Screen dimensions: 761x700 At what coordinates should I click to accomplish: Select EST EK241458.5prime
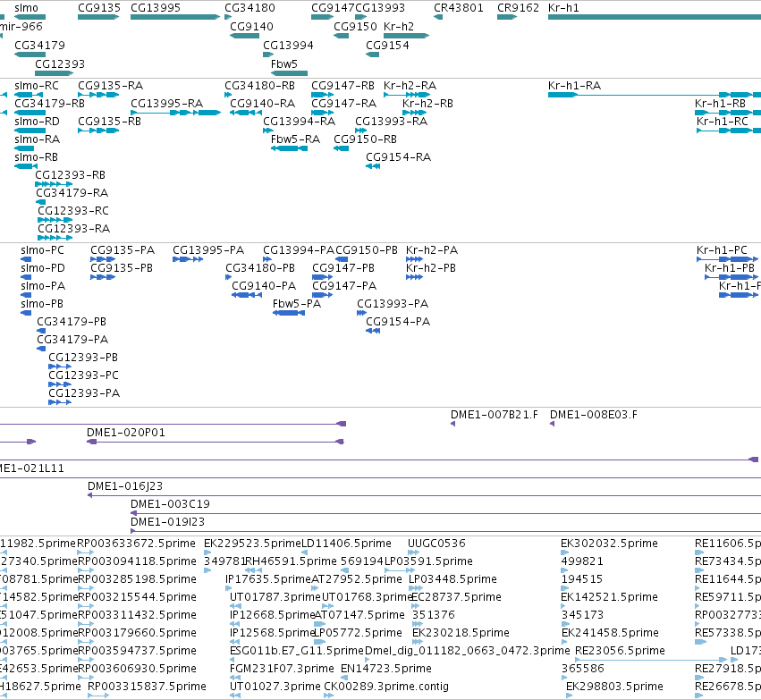click(610, 633)
